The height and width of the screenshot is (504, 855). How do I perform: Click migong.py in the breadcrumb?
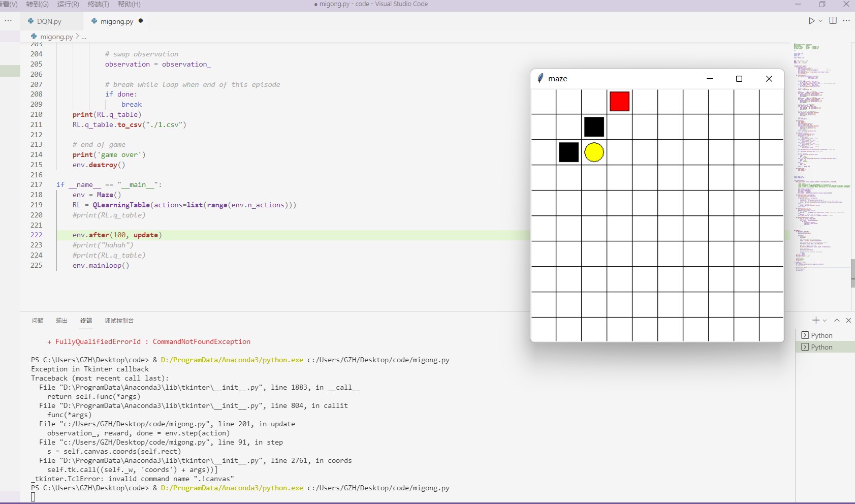[x=56, y=37]
